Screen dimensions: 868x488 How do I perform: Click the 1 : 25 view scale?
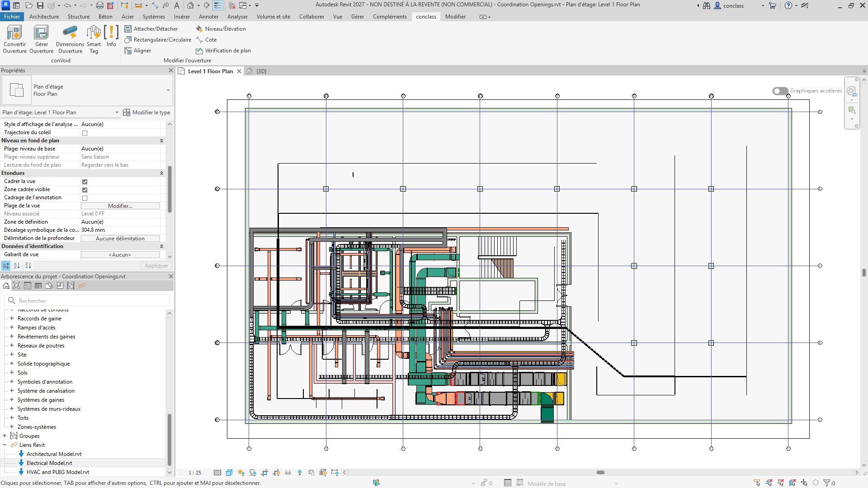pyautogui.click(x=195, y=473)
